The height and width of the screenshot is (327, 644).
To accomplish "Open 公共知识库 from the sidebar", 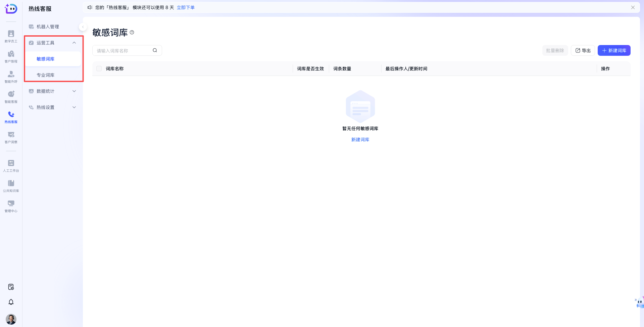I will pos(11,186).
